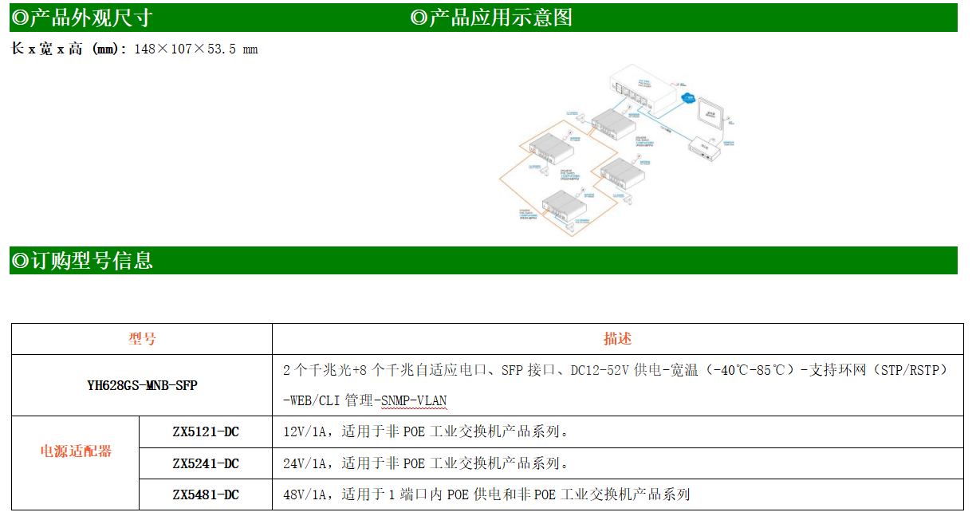The image size is (980, 524).
Task: Click the dimensions text 148×107×53.5 mm
Action: coord(195,49)
